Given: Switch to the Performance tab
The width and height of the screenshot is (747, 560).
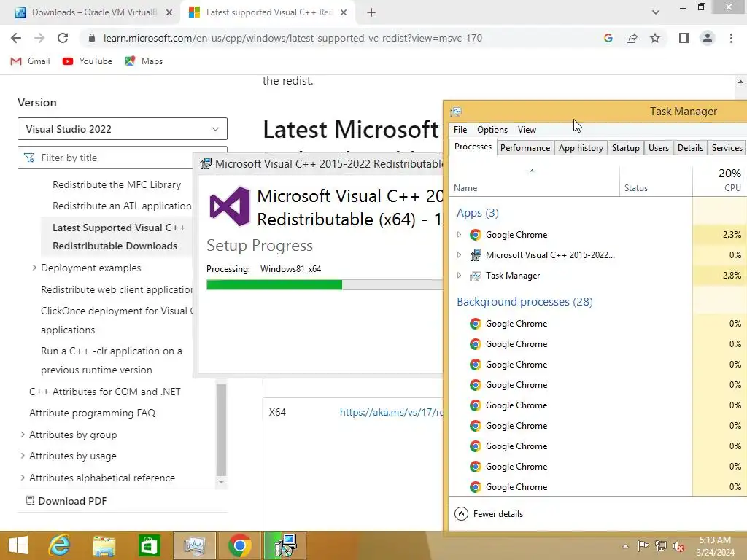Looking at the screenshot, I should pyautogui.click(x=525, y=147).
